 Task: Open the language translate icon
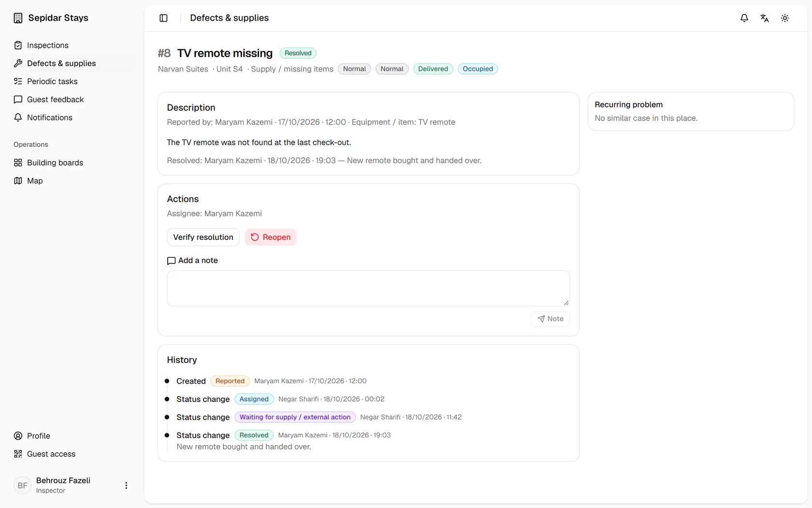pos(765,18)
